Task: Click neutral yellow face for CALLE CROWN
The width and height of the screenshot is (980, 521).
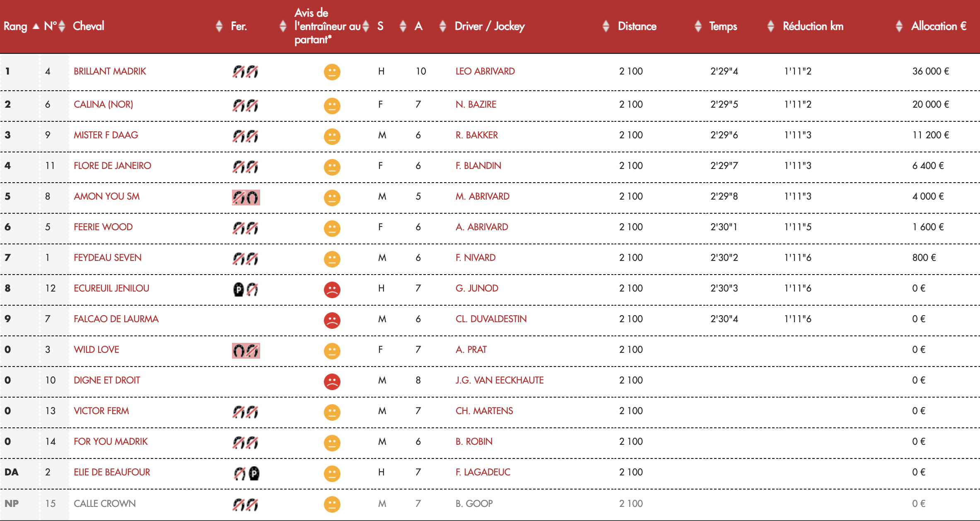Action: tap(332, 504)
